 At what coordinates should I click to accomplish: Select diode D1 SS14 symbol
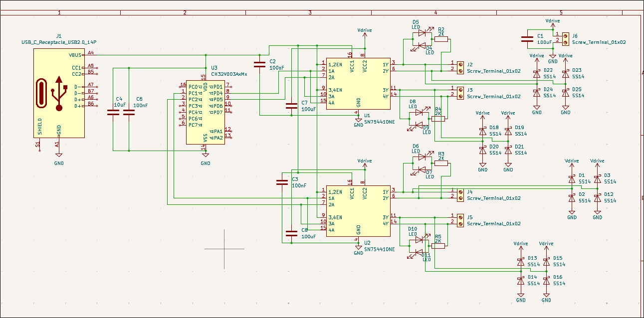[x=572, y=179]
